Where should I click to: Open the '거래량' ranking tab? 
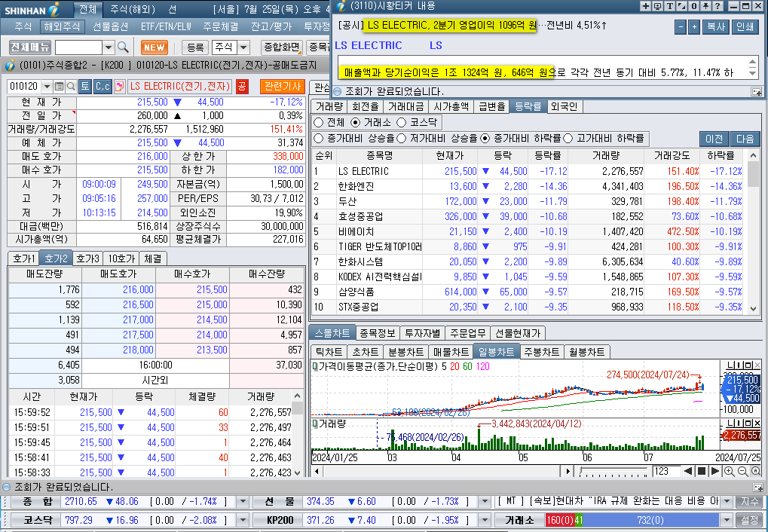(x=329, y=107)
